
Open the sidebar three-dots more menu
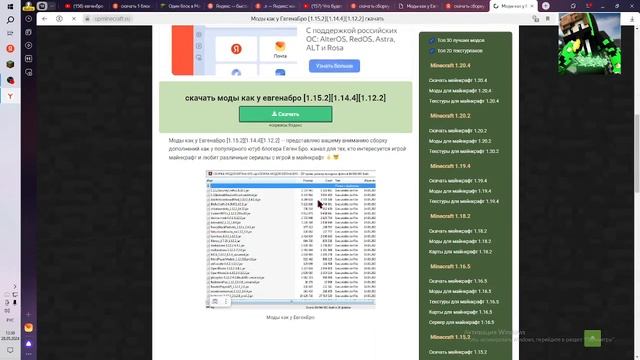(29, 355)
